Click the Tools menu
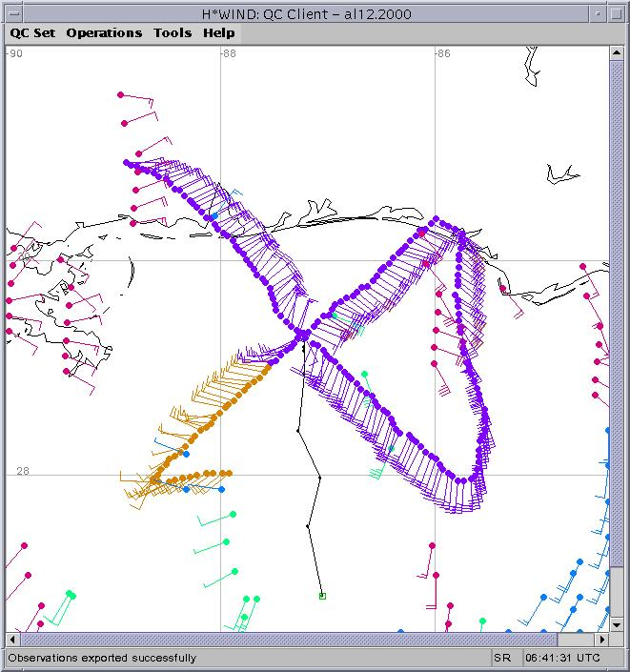630x672 pixels. coord(173,32)
